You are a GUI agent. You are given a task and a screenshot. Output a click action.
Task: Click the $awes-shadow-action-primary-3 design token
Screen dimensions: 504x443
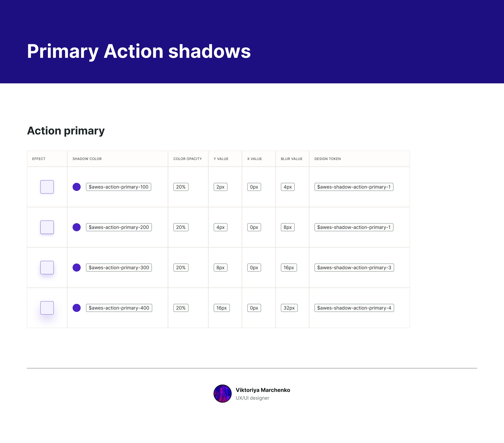pyautogui.click(x=354, y=268)
